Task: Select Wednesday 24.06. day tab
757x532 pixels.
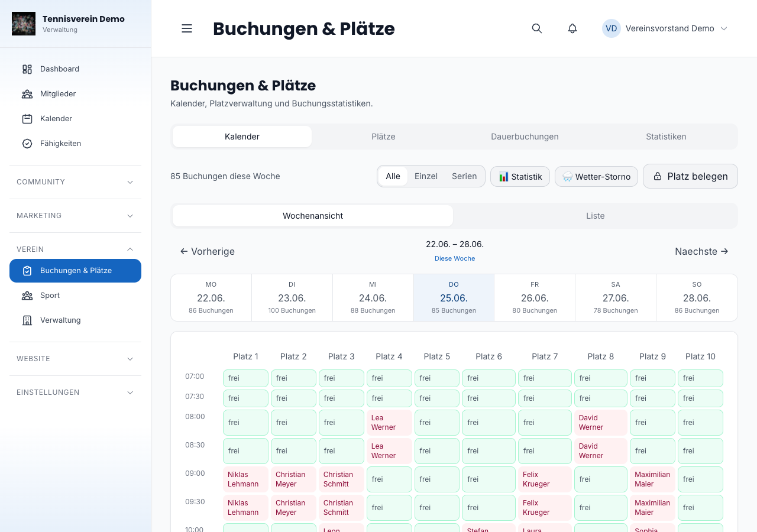Action: pos(373,297)
